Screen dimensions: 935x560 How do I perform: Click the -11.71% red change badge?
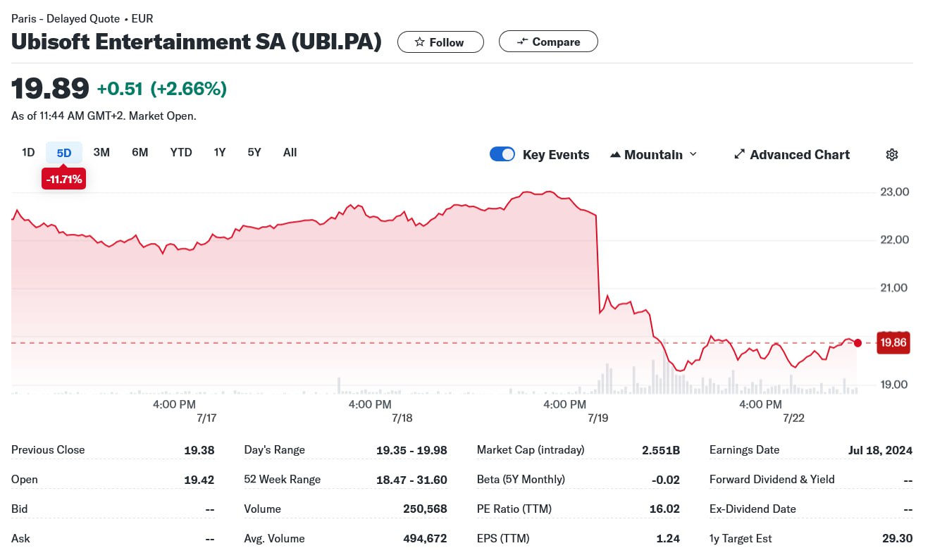(x=64, y=180)
